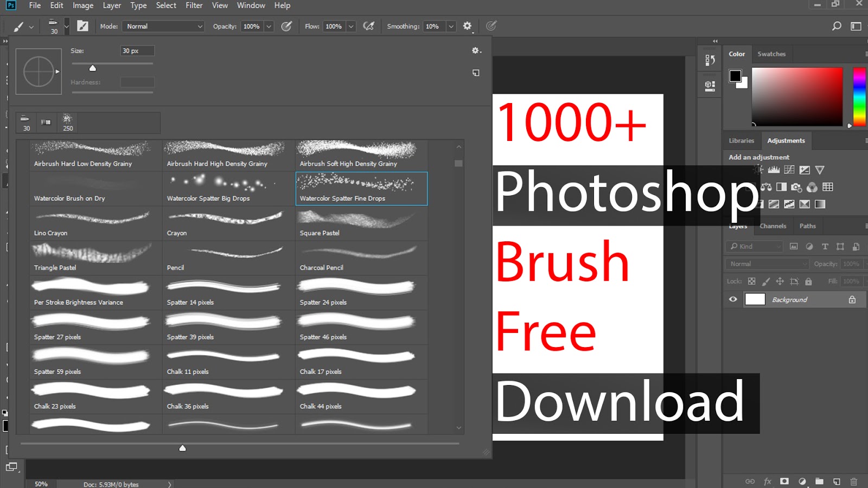The image size is (868, 488).
Task: Filter layers by type layers icon
Action: point(825,246)
